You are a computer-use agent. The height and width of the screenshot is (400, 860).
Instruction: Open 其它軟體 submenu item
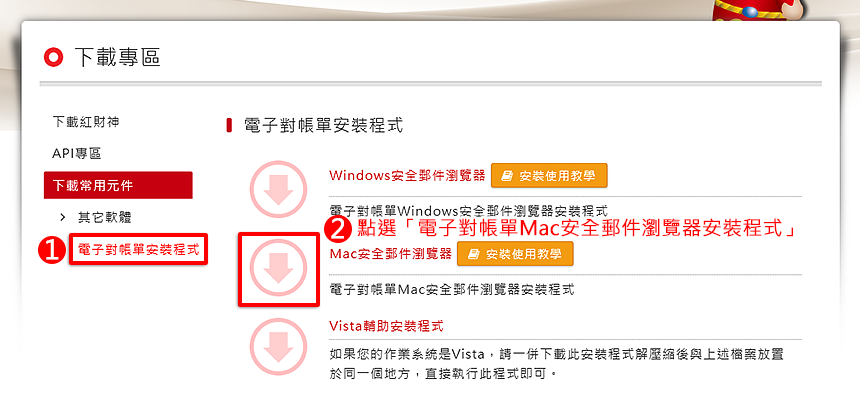105,217
